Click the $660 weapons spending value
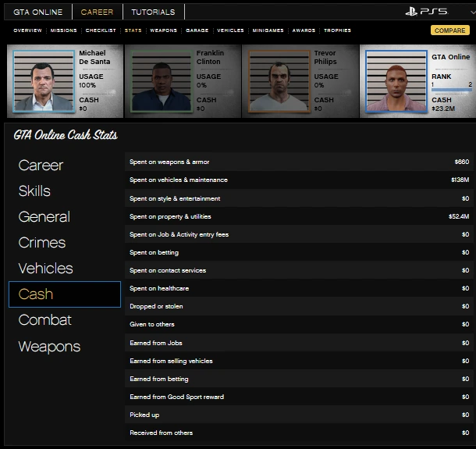Screen dimensions: 476x449 pyautogui.click(x=462, y=162)
